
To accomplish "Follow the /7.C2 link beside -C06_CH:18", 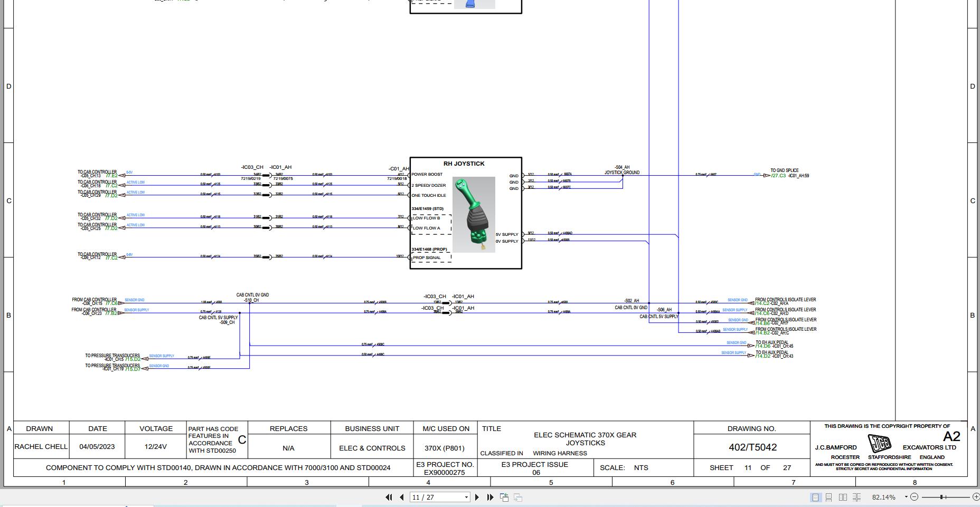I will coord(111,185).
